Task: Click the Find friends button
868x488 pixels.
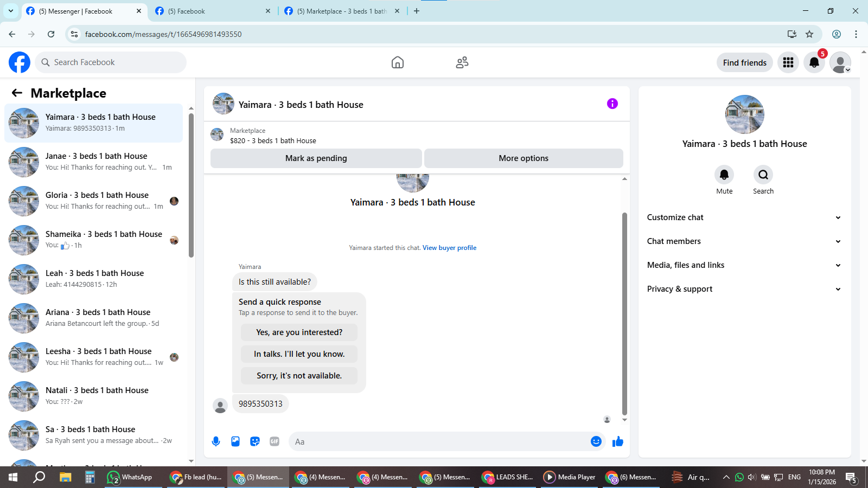Action: 745,62
